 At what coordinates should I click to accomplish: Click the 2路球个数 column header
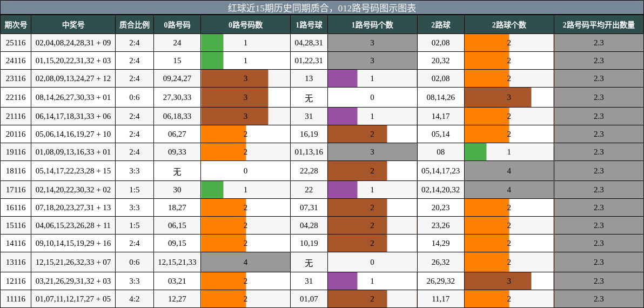509,25
